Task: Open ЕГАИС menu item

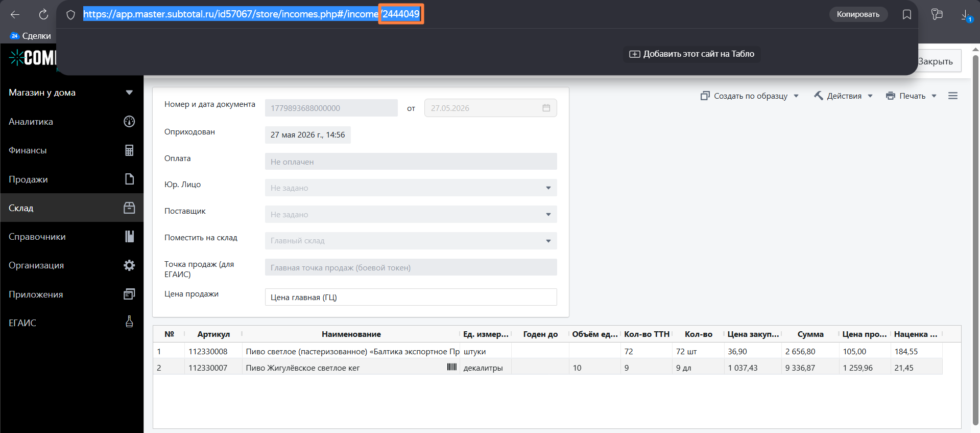Action: pyautogui.click(x=71, y=323)
